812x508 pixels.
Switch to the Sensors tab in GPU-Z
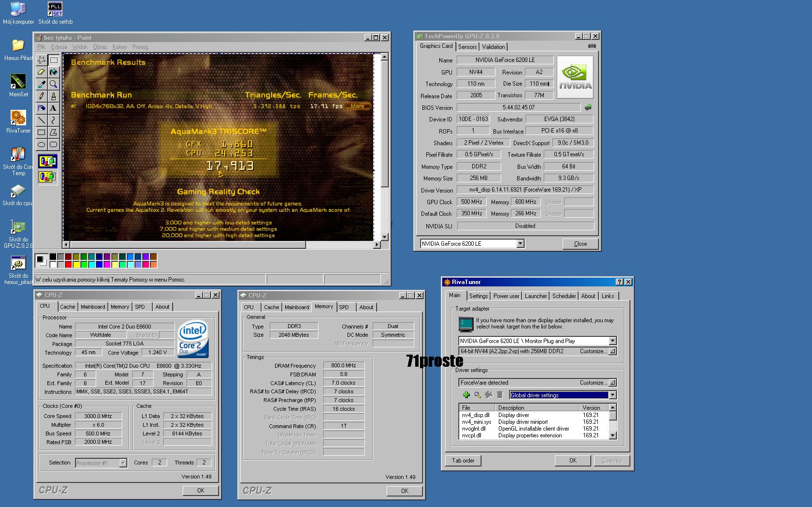(467, 47)
